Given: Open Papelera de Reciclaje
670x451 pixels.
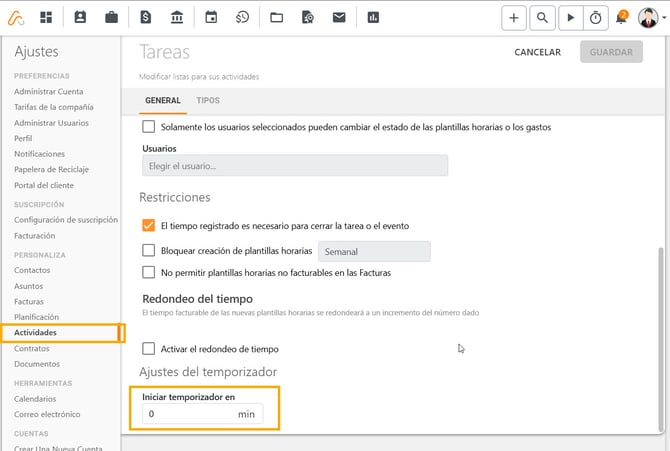Looking at the screenshot, I should pyautogui.click(x=51, y=169).
